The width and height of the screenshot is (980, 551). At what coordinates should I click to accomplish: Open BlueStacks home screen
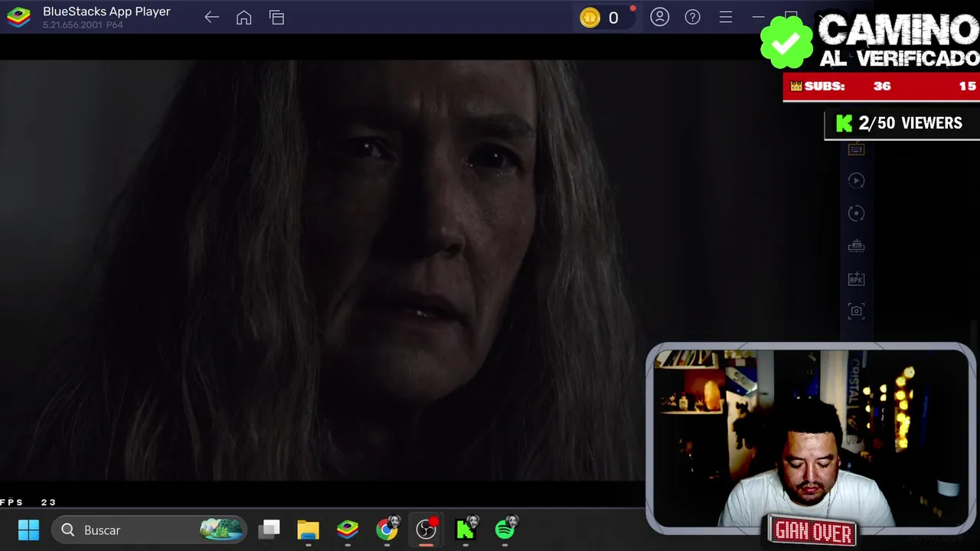point(243,17)
